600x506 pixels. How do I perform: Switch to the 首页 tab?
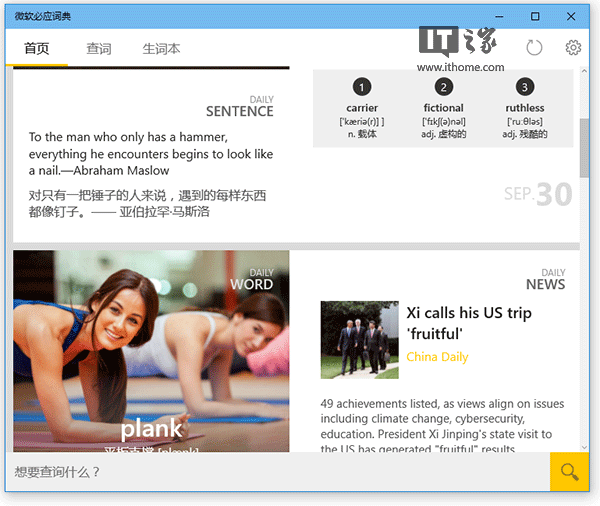[x=36, y=48]
